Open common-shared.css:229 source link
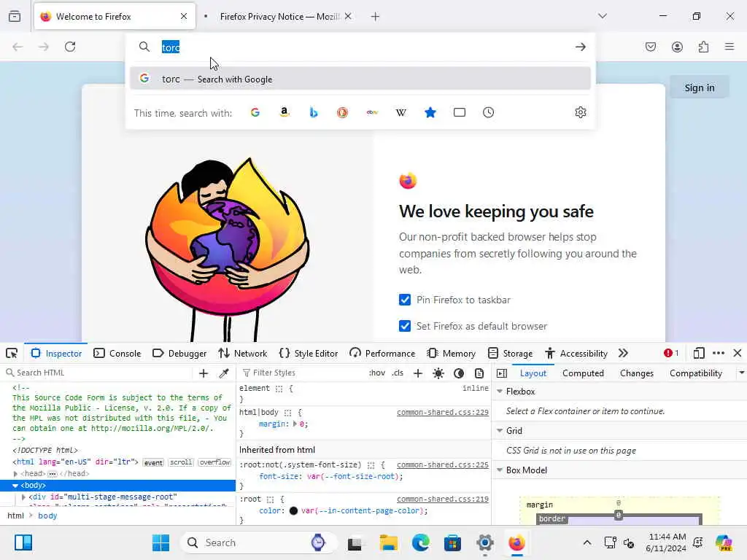747x560 pixels. click(443, 413)
